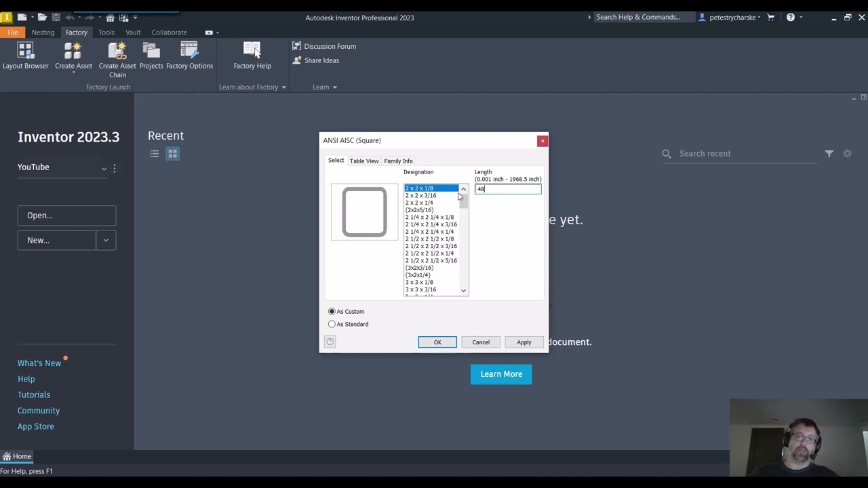
Task: Click the New file icon in quick access toolbar
Action: (22, 18)
